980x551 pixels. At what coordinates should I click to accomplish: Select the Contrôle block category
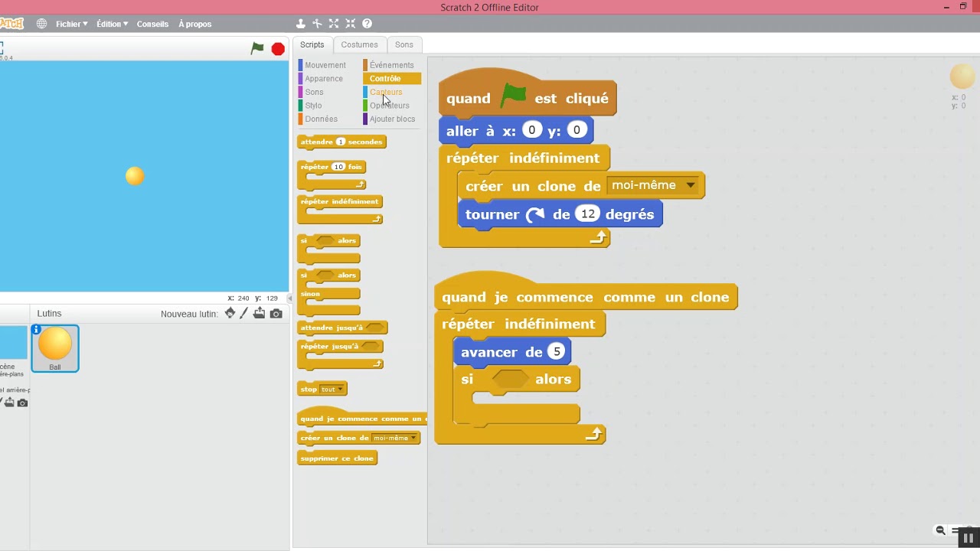(392, 79)
